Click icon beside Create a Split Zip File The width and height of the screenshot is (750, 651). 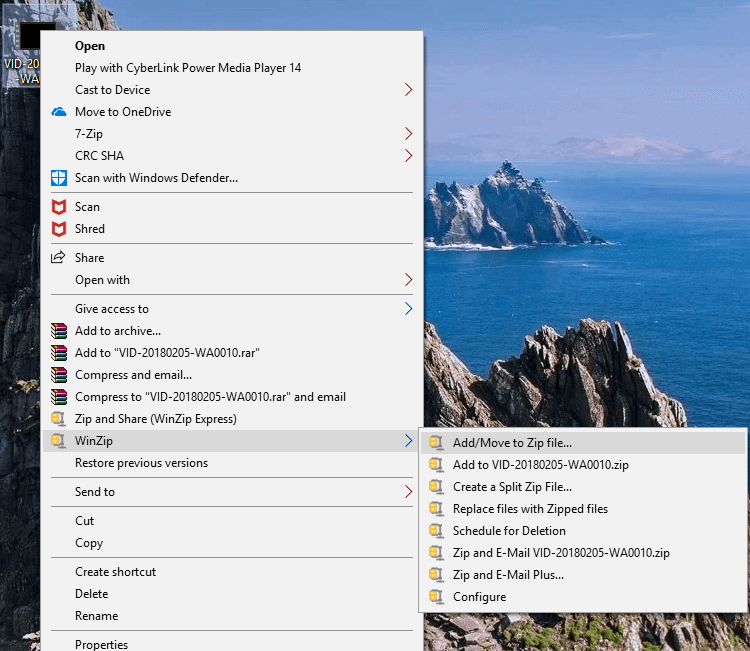[x=435, y=487]
